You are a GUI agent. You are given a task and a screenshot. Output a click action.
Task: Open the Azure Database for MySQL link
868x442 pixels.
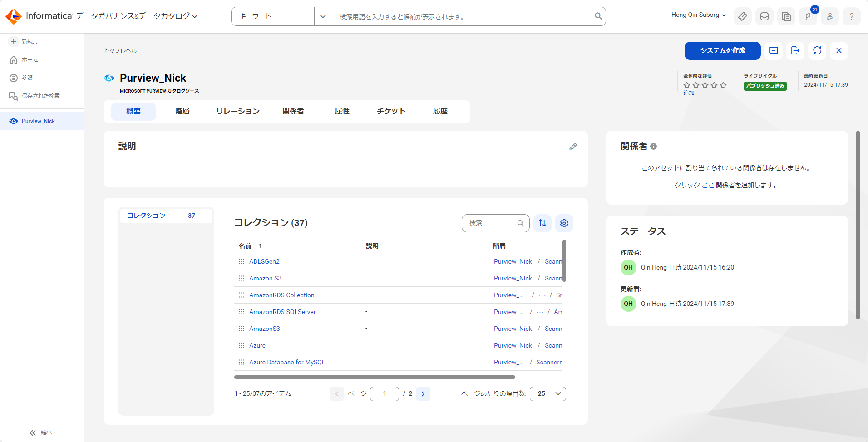tap(287, 362)
